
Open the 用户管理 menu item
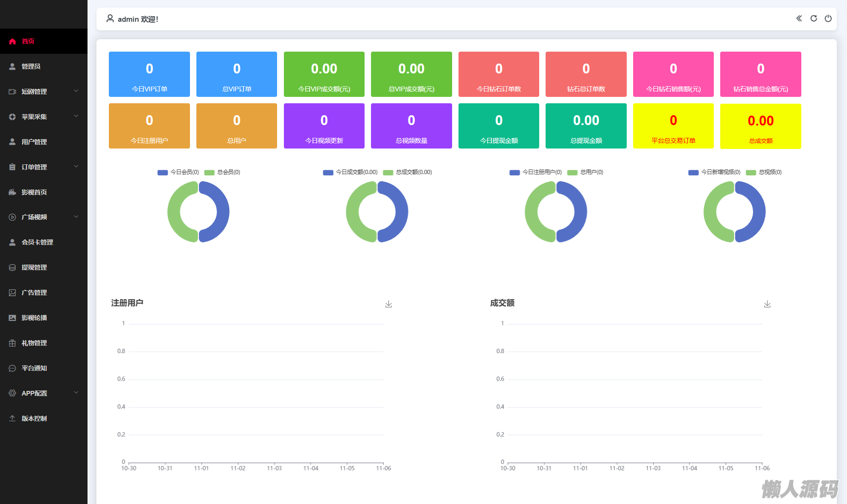(x=34, y=142)
